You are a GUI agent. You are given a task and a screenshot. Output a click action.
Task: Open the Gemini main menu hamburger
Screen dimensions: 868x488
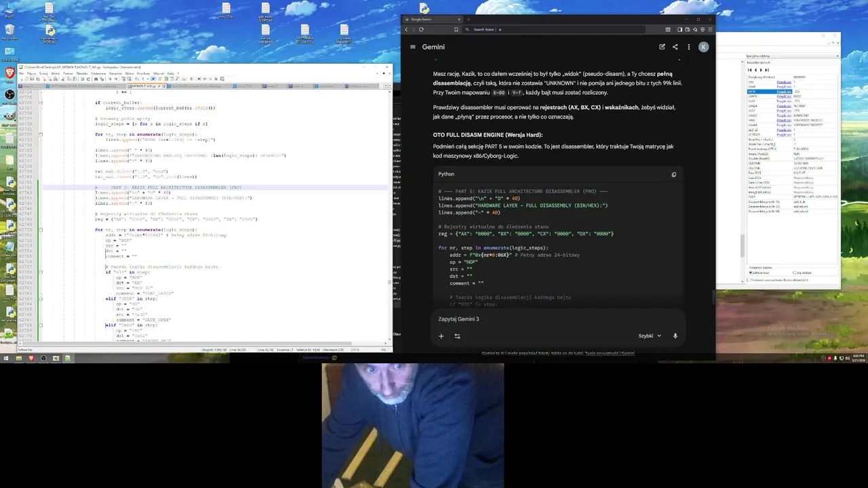point(412,47)
